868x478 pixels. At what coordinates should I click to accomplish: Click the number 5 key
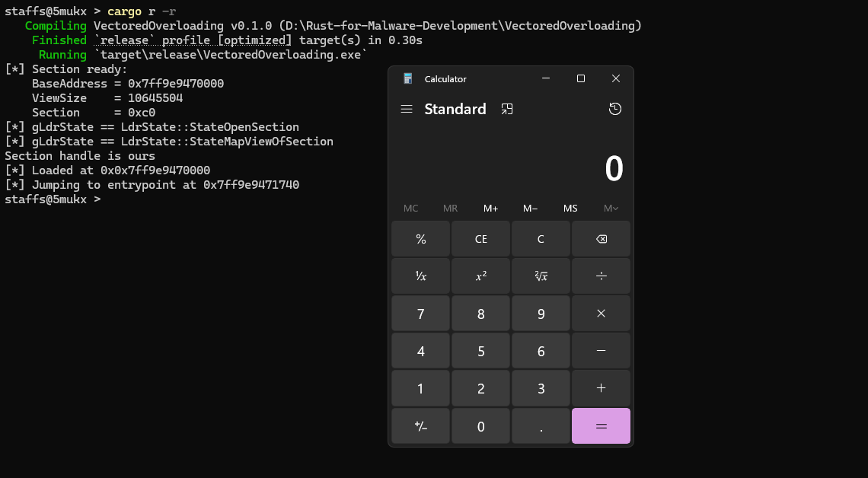pos(480,351)
